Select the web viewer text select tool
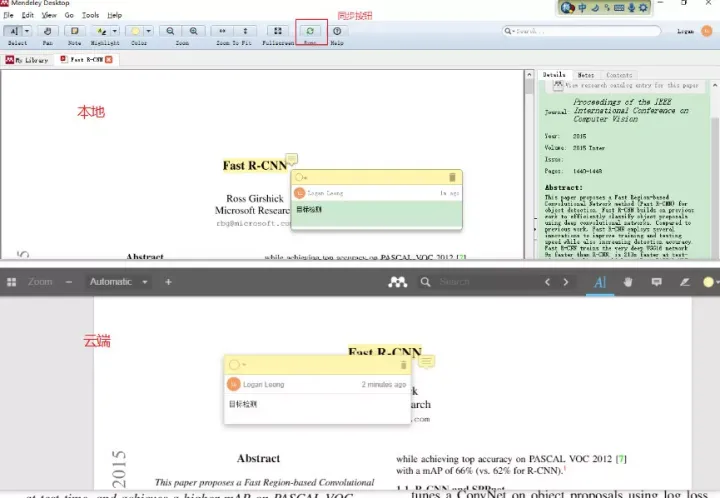Screen dimensions: 720x498 point(600,282)
